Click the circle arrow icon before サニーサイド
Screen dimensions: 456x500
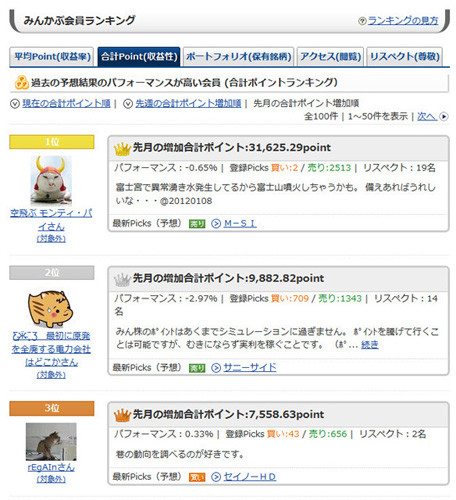point(216,368)
